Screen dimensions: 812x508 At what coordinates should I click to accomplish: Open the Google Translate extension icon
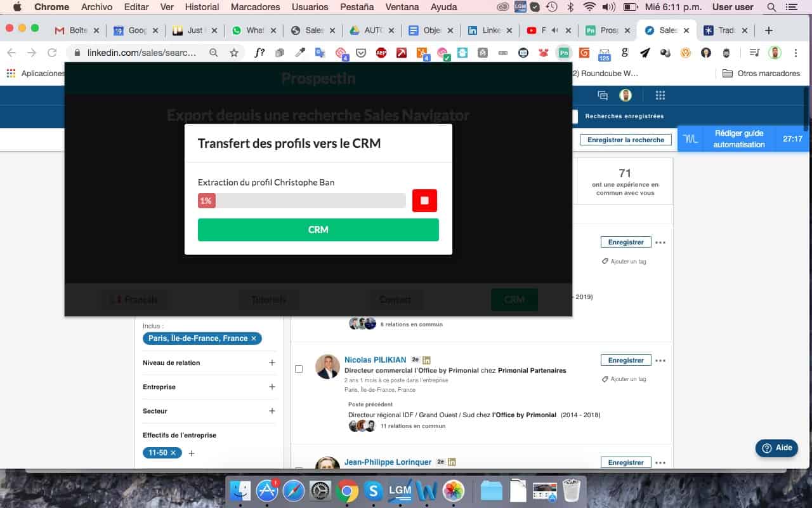point(320,53)
